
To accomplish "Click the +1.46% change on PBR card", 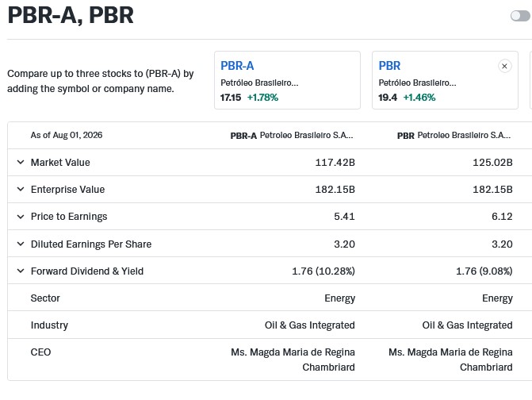I will (419, 98).
